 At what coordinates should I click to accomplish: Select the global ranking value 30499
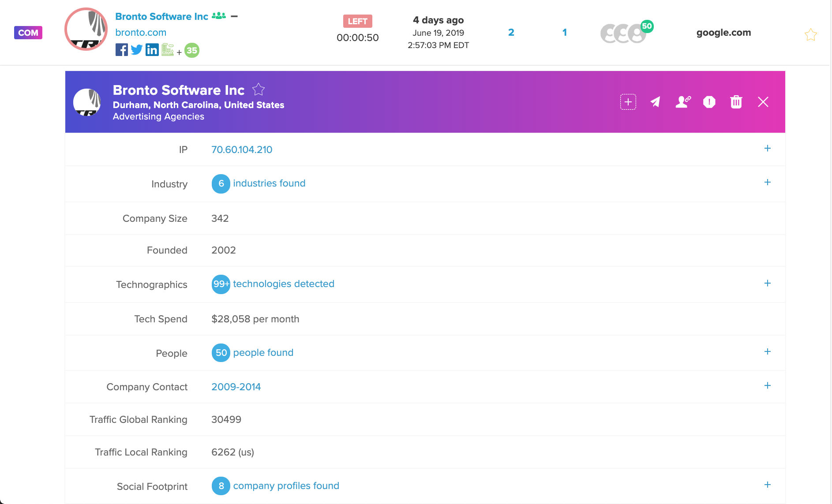[x=226, y=420]
